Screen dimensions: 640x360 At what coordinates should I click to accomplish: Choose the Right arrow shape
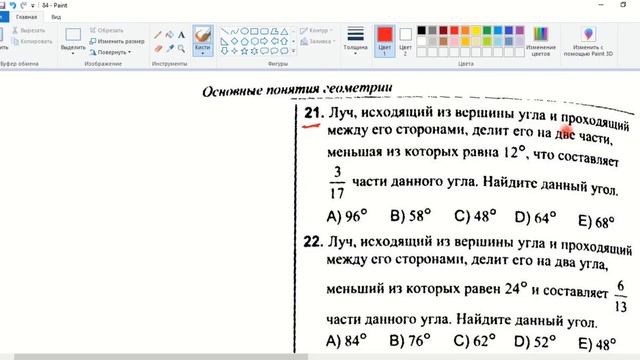pyautogui.click(x=264, y=41)
